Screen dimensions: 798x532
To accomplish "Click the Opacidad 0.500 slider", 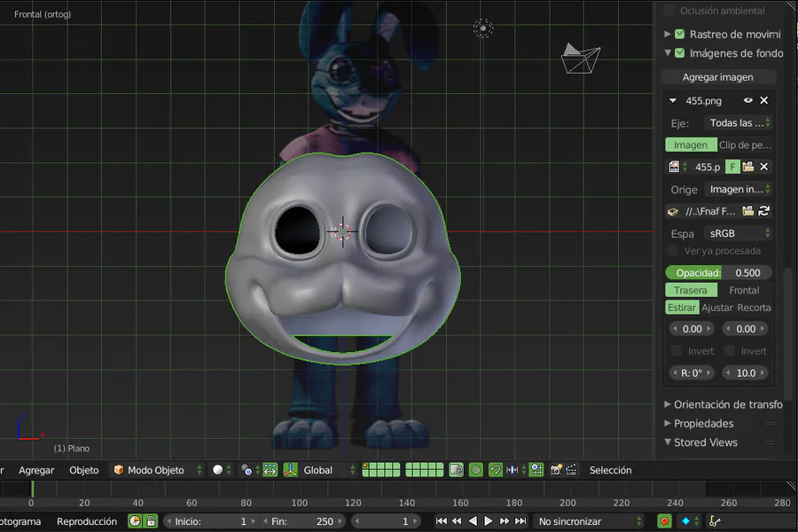I will tap(718, 273).
